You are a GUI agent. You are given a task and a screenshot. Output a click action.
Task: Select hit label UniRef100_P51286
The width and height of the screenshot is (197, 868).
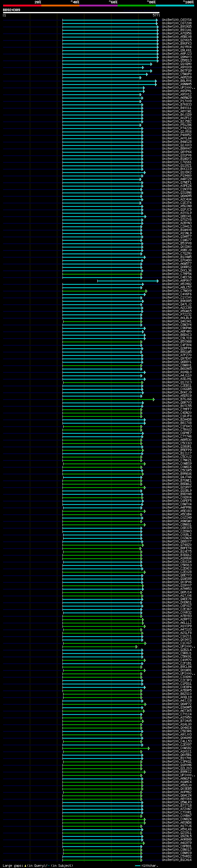tap(177, 125)
